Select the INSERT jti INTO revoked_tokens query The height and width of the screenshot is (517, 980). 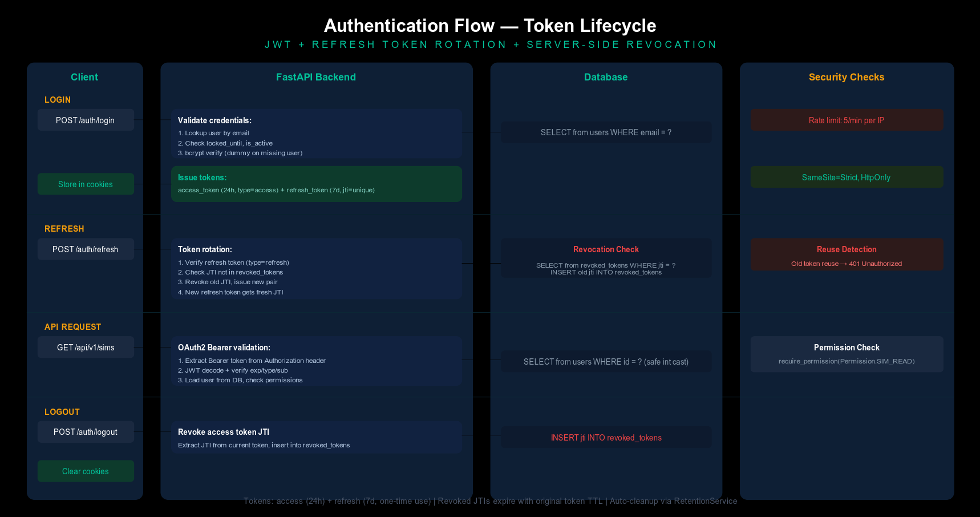(x=606, y=437)
